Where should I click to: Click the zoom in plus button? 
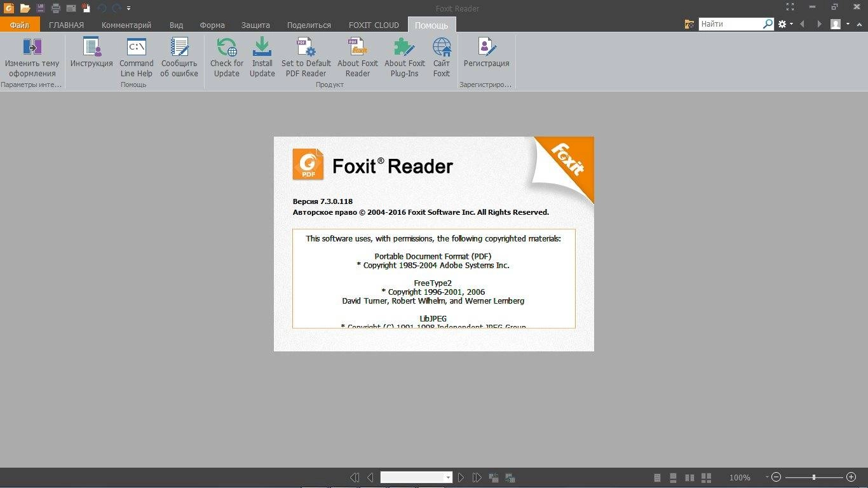tap(851, 477)
